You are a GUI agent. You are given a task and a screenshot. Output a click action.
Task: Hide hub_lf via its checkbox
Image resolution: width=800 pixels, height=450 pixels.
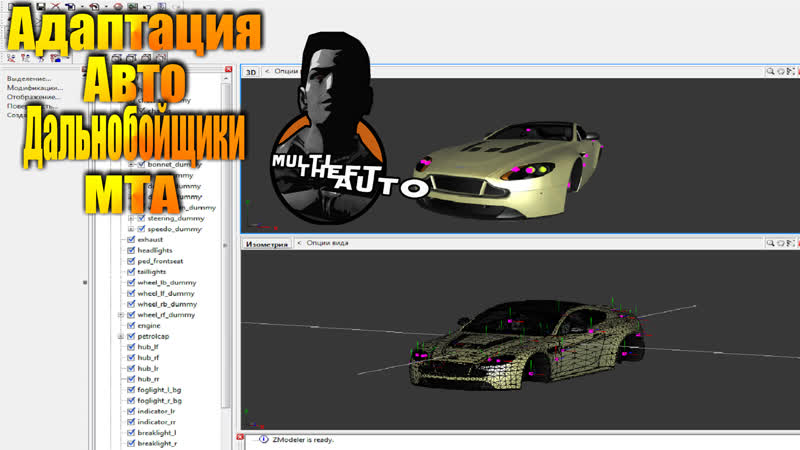tap(131, 347)
